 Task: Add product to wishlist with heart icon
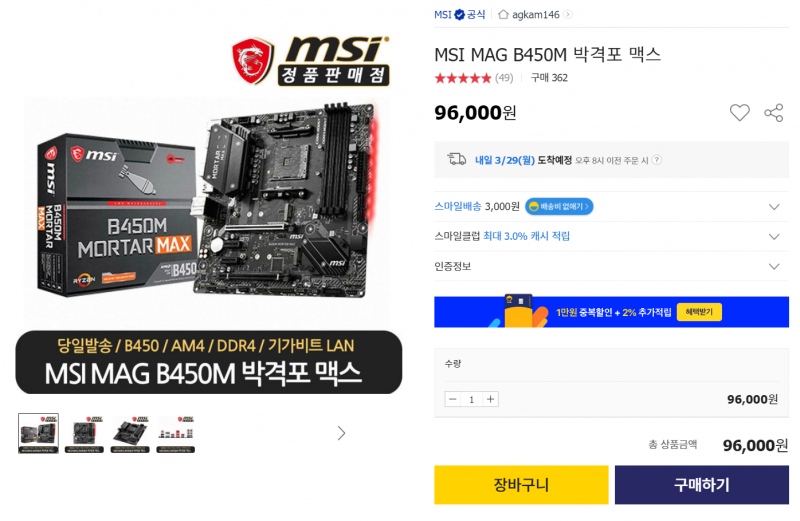coord(739,112)
